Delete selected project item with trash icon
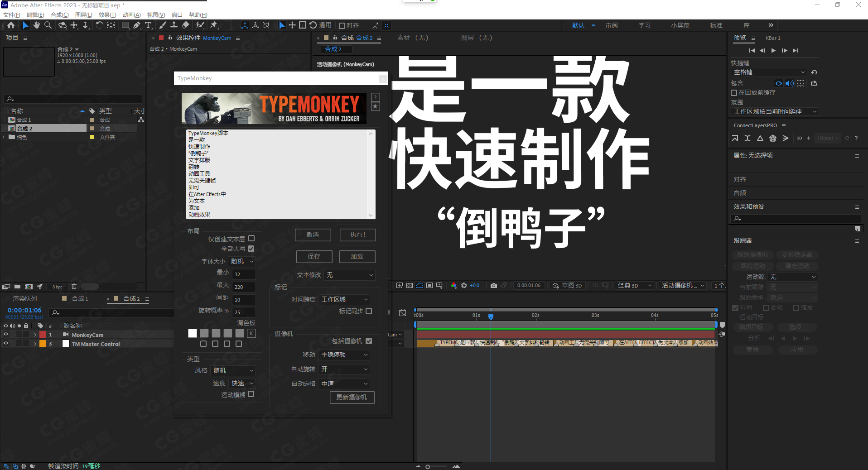 (x=74, y=287)
